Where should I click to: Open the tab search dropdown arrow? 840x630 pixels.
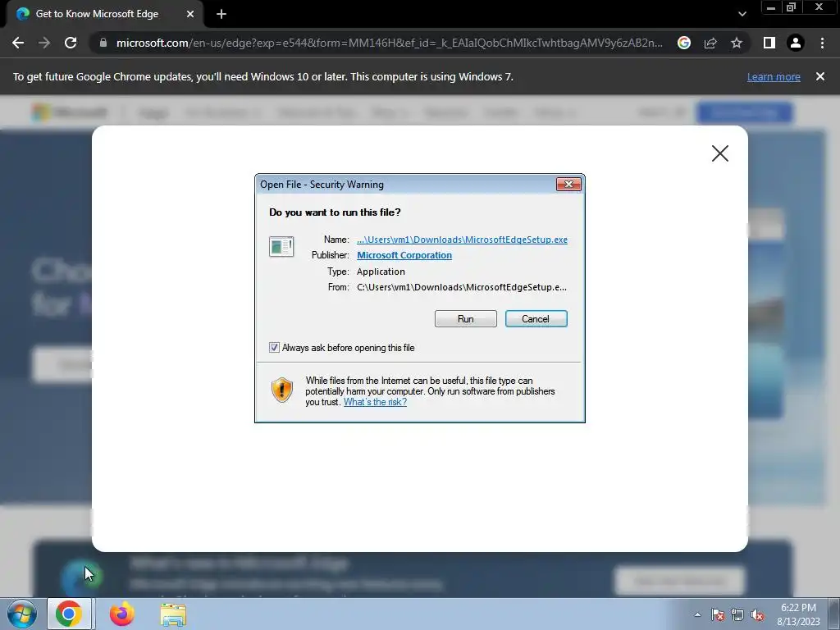[742, 14]
